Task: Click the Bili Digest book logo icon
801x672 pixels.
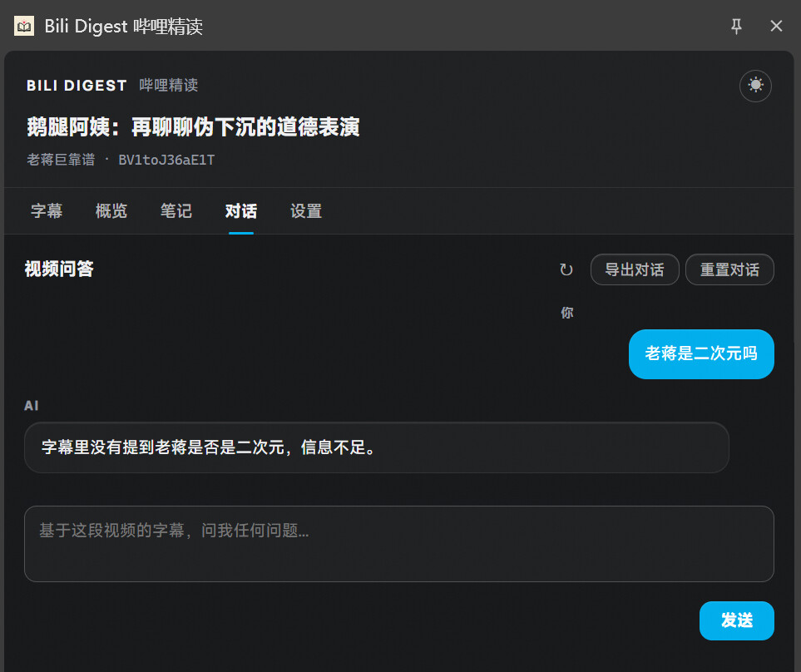Action: click(x=24, y=26)
